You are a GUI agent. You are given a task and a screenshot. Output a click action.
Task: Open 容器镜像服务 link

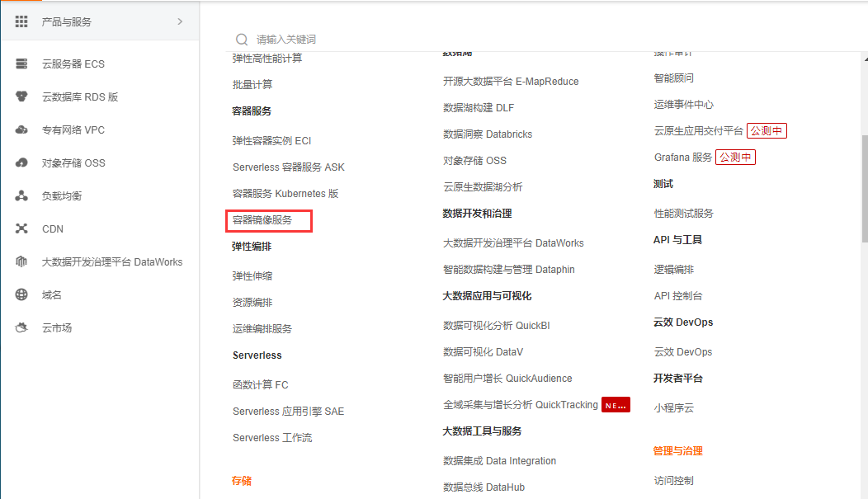262,220
